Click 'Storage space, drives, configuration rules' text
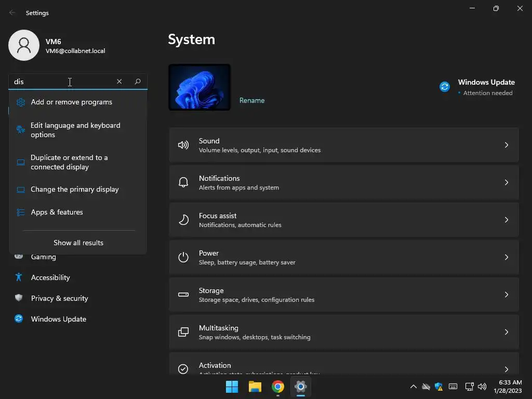 [x=257, y=300]
